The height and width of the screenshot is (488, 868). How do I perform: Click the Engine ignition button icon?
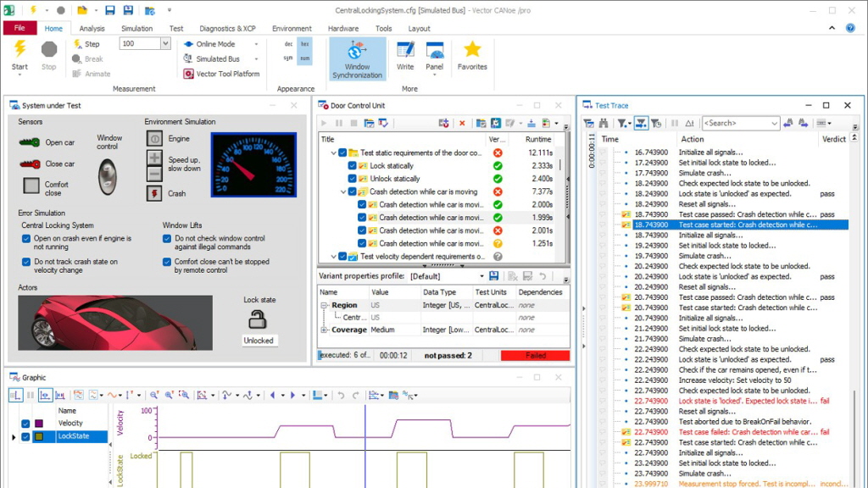point(154,138)
